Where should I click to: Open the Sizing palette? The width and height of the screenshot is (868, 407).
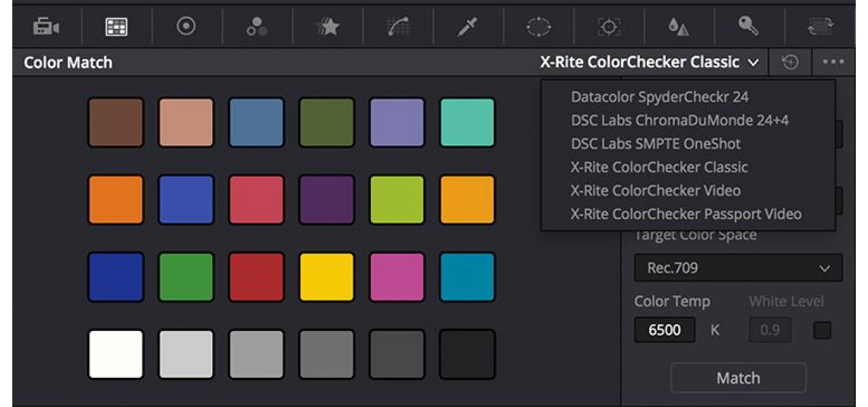(x=820, y=26)
